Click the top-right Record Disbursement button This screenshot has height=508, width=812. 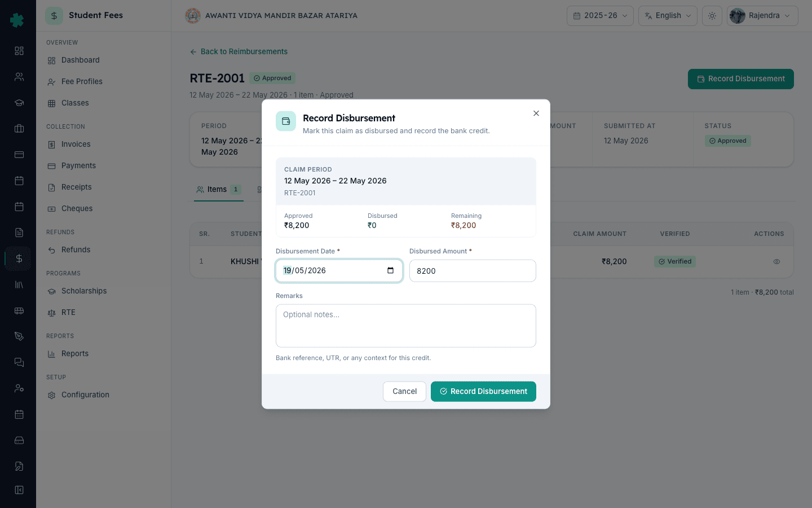point(740,79)
